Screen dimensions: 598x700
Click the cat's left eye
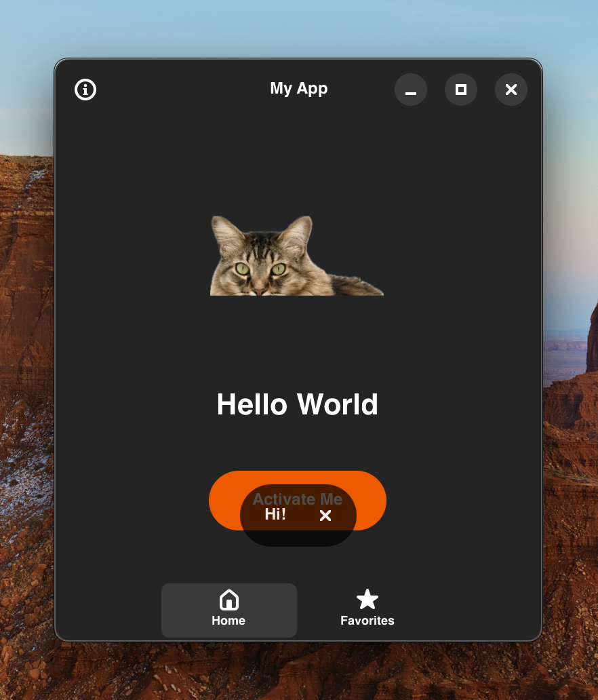(243, 269)
